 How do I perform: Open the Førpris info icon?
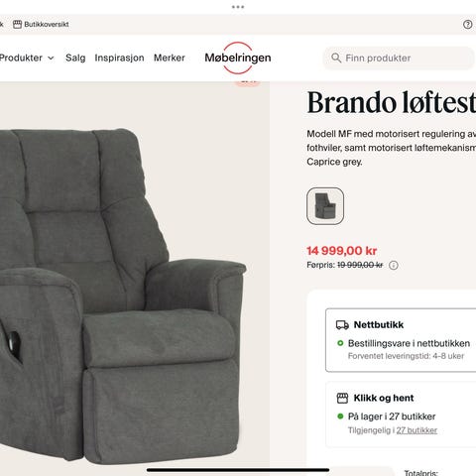[394, 265]
